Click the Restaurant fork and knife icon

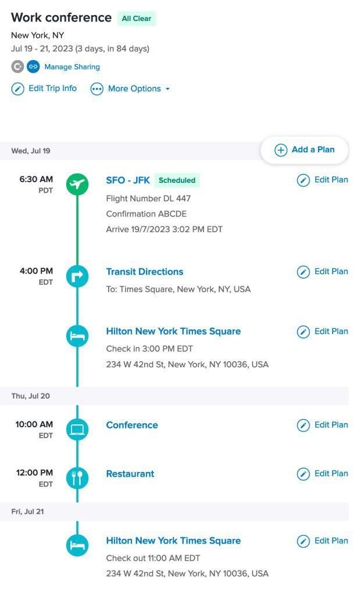click(77, 478)
